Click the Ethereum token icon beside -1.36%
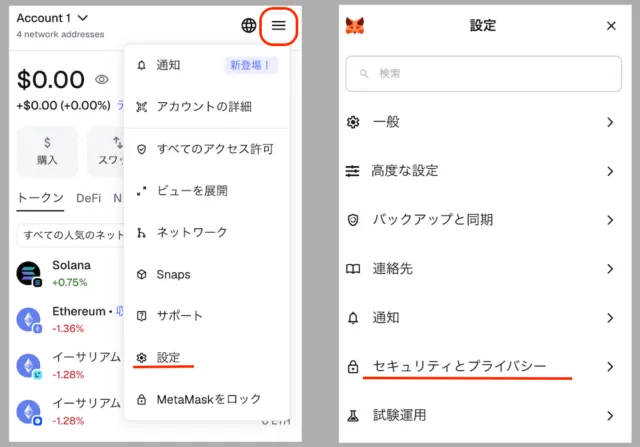 [29, 320]
